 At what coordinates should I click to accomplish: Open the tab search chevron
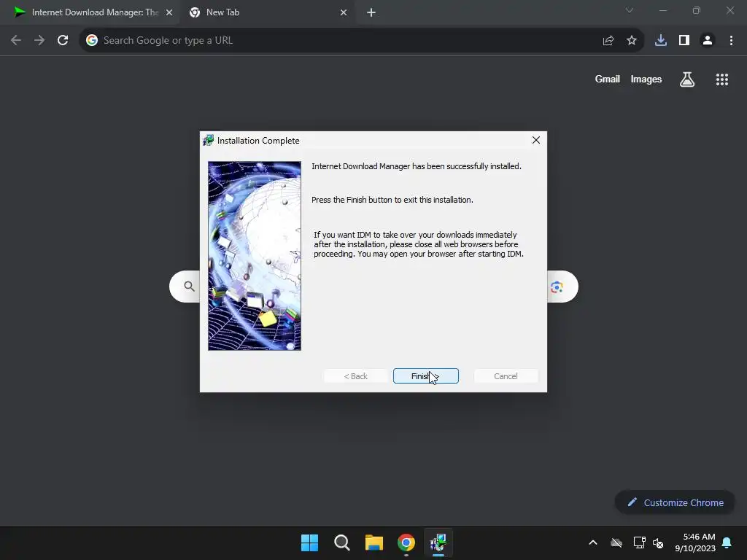point(630,10)
